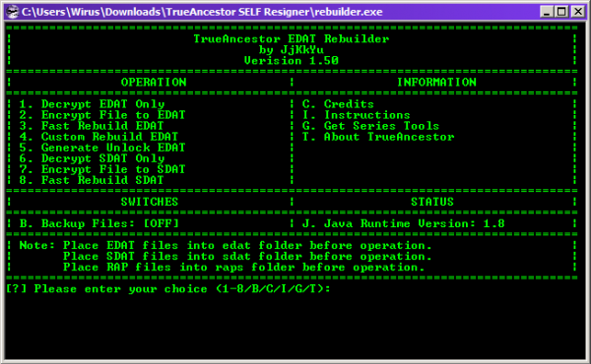This screenshot has height=364, width=591.
Task: Click the choice prompt input line
Action: tap(168, 289)
